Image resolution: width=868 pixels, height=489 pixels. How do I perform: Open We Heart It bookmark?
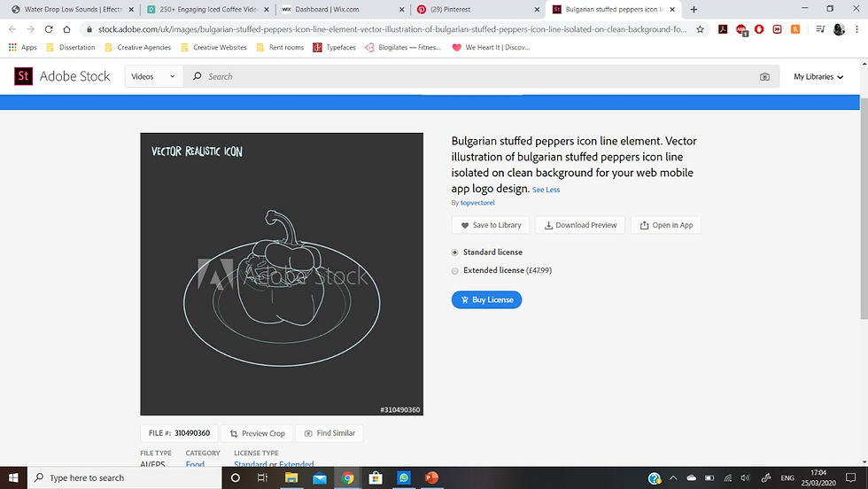point(491,48)
